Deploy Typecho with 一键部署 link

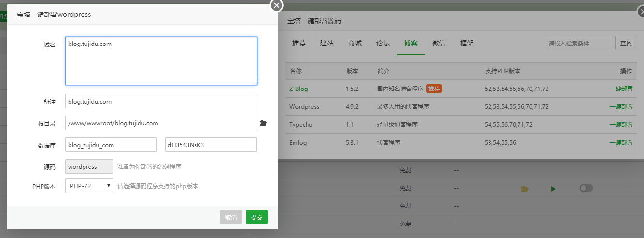(x=621, y=125)
